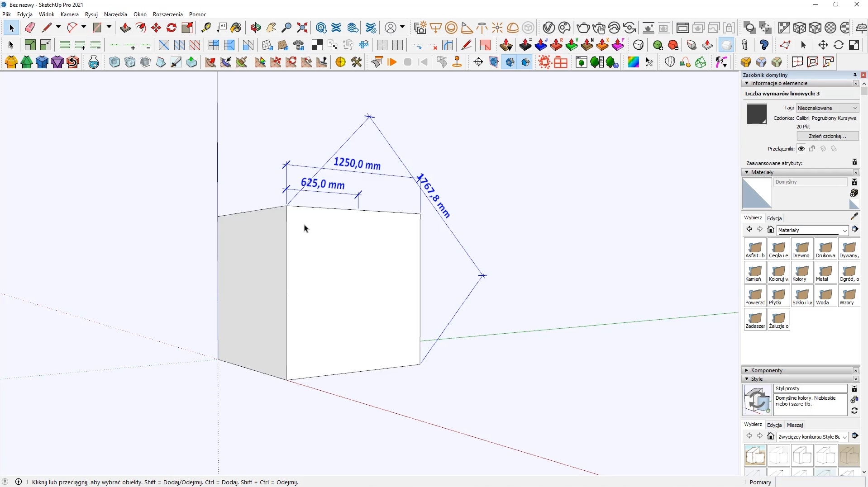868x487 pixels.
Task: Activate the Orbit camera tool
Action: click(x=256, y=28)
